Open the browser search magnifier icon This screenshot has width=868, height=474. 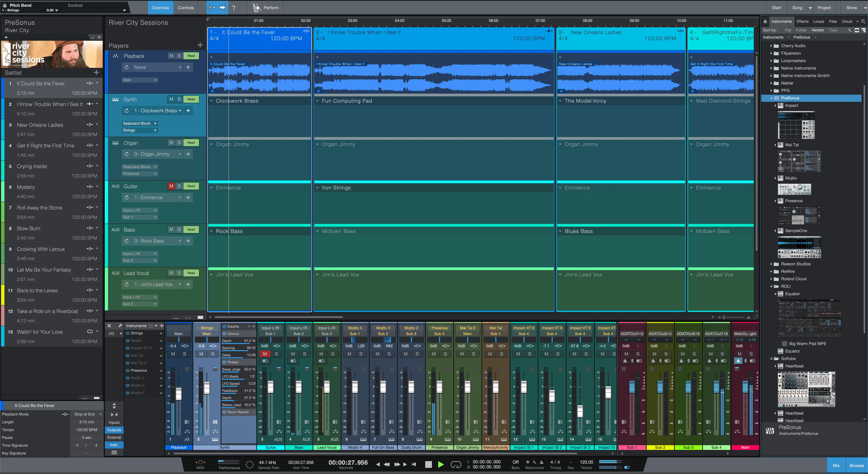[x=863, y=22]
